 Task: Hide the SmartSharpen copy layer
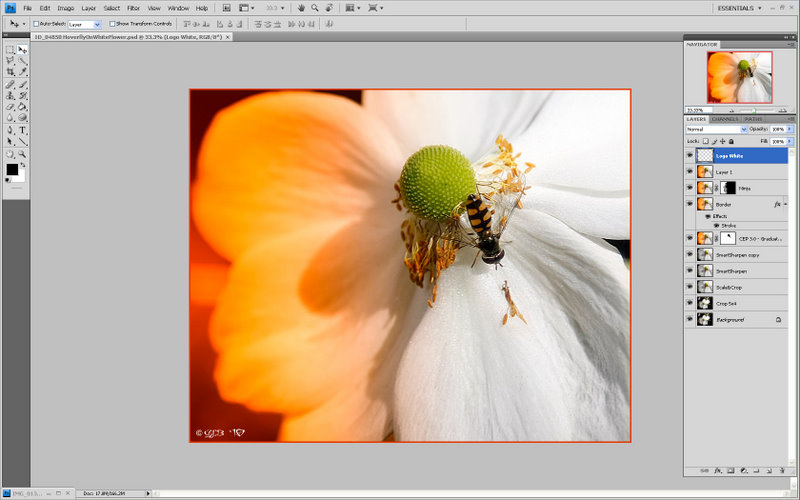(x=690, y=255)
